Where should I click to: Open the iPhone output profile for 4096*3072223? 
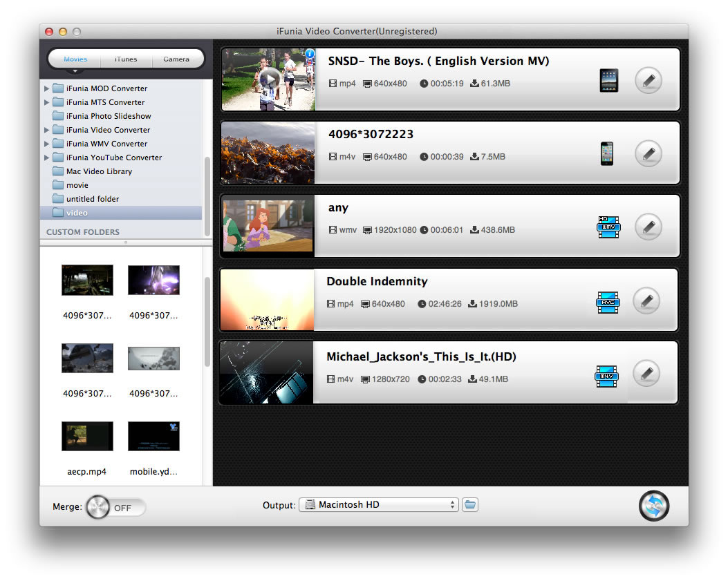[x=607, y=153]
